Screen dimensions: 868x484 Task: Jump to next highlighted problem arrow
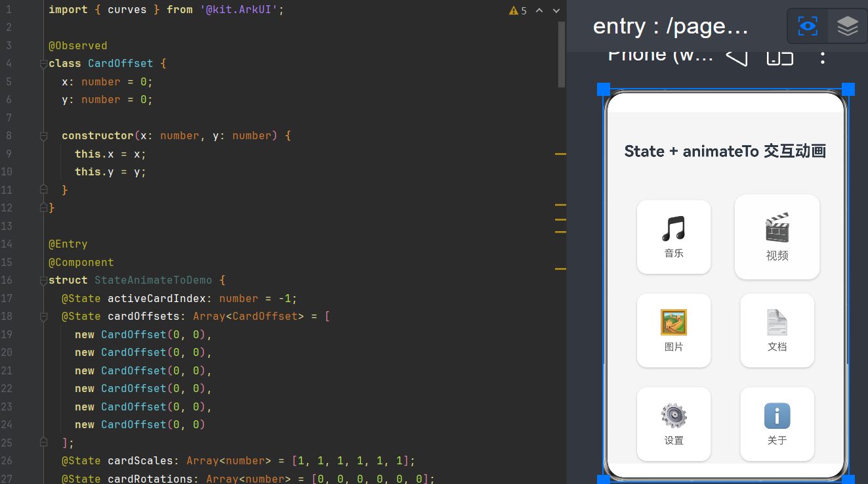pos(556,11)
